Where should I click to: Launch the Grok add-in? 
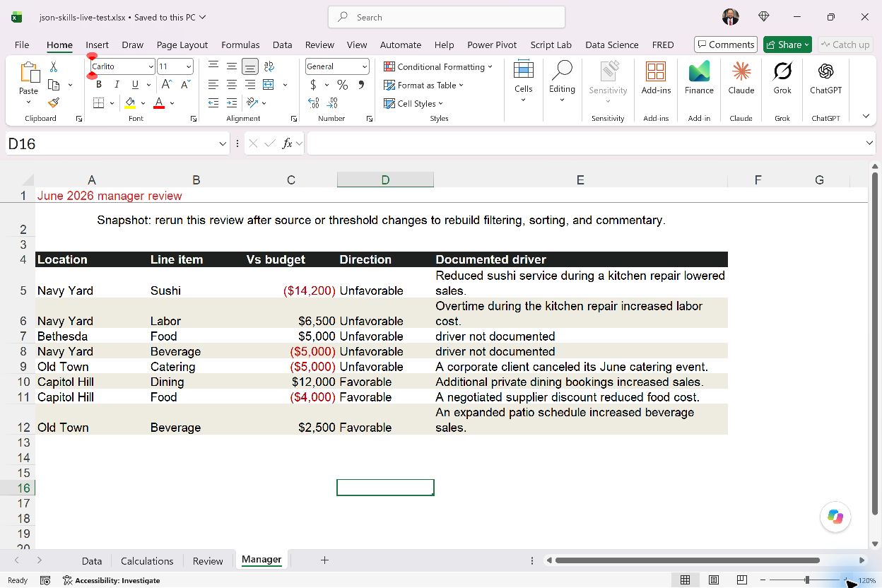[x=782, y=78]
